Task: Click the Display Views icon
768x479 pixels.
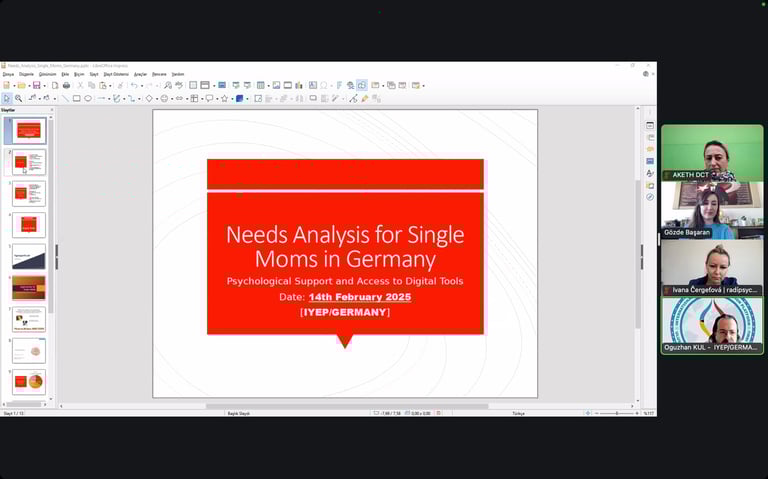Action: [205, 86]
